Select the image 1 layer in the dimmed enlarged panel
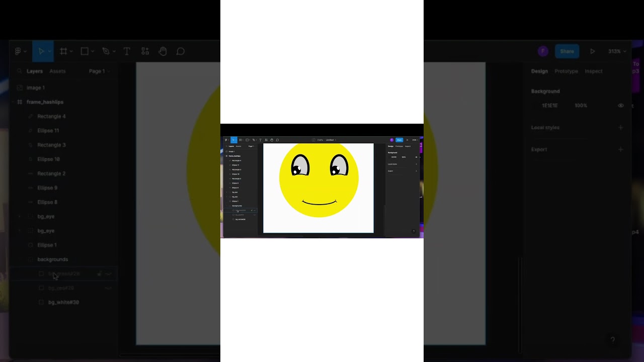644x362 pixels. 35,87
